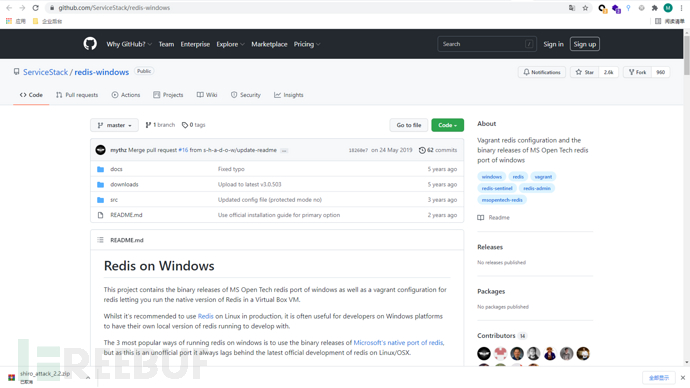Expand the Explore menu
Screen dimensions: 690x388
pyautogui.click(x=230, y=44)
